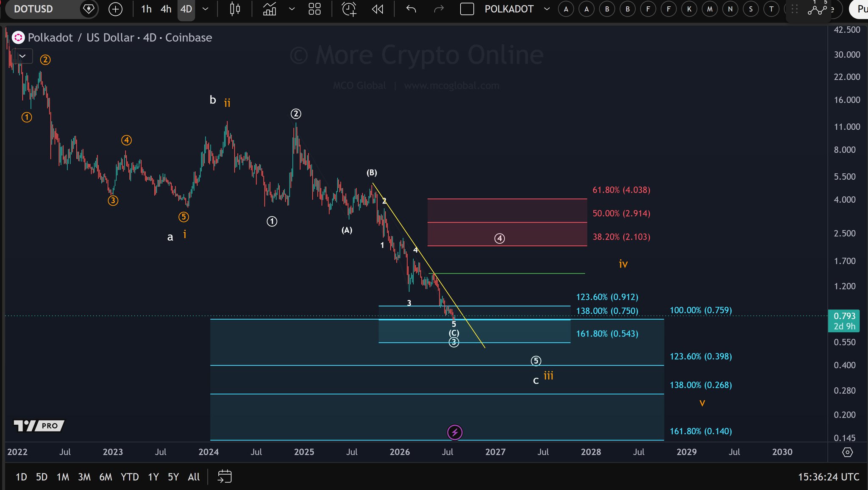Select the 138.00% (0.268) fib label
This screenshot has width=868, height=490.
click(x=701, y=385)
